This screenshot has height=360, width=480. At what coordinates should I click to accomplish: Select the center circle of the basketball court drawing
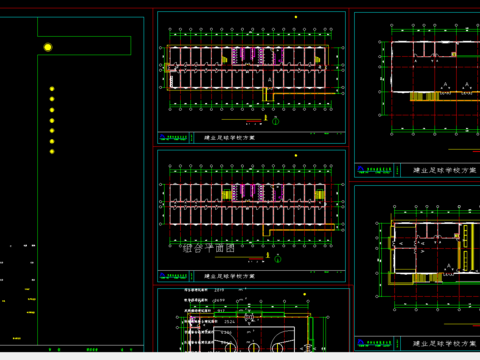254,347
